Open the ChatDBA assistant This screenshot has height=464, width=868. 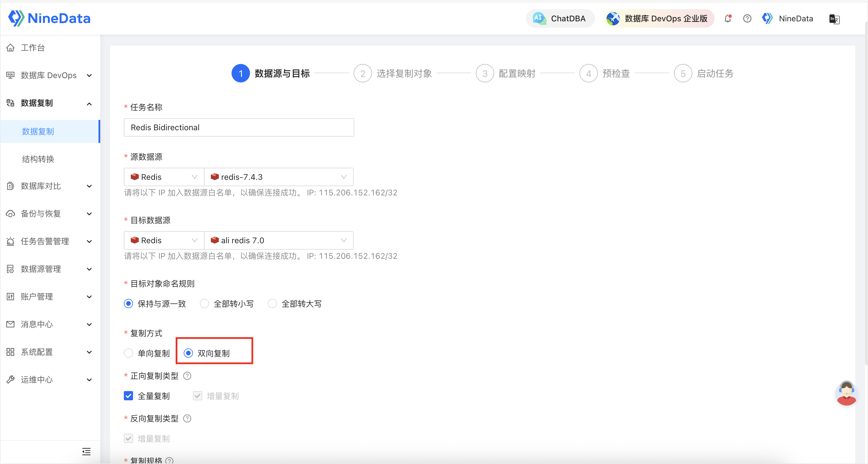coord(560,18)
